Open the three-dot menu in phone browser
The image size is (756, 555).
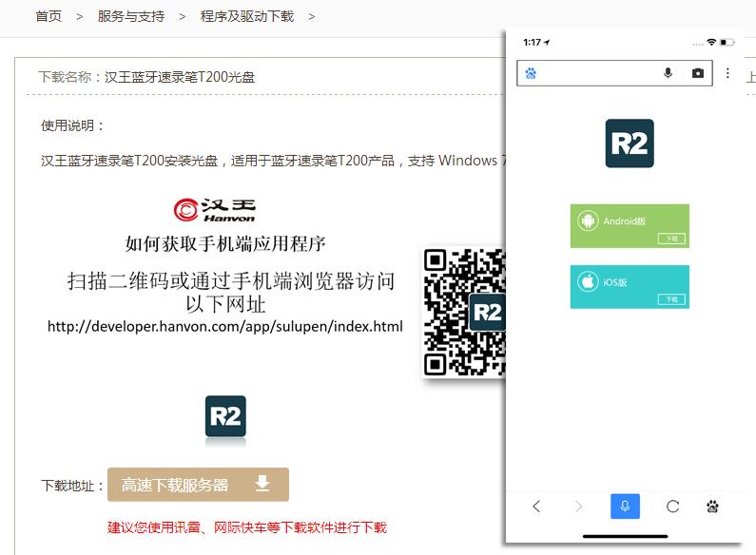coord(727,73)
